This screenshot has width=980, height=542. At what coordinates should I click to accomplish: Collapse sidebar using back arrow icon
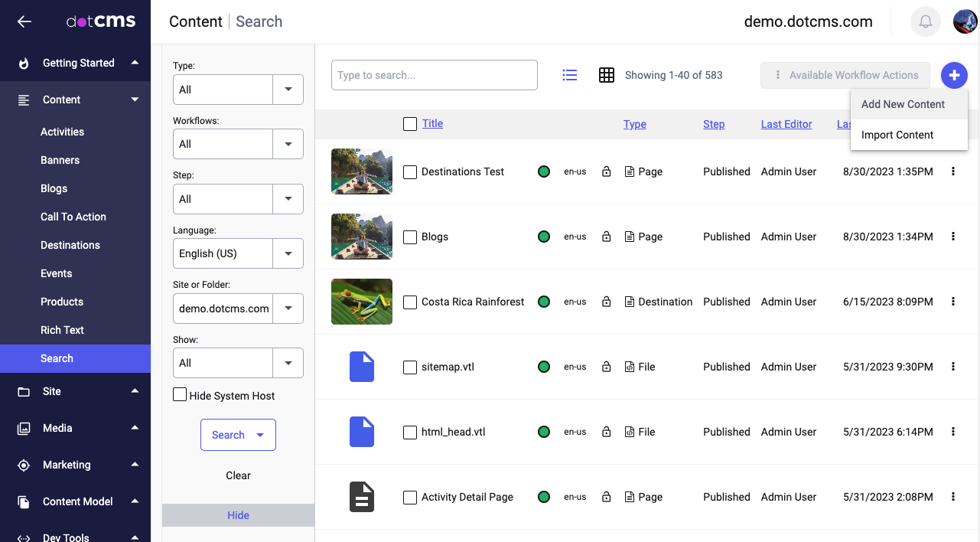[x=24, y=21]
